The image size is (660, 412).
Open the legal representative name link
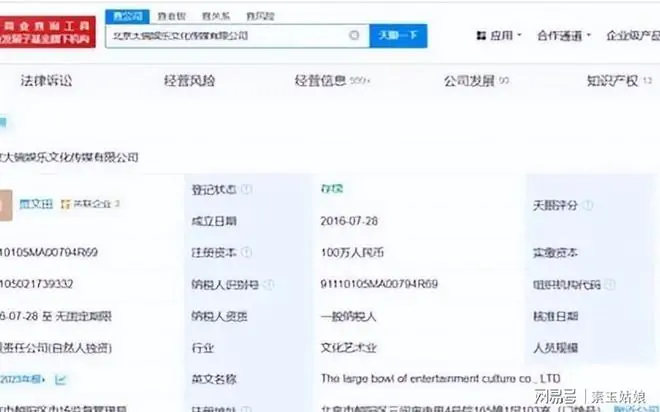tap(36, 204)
